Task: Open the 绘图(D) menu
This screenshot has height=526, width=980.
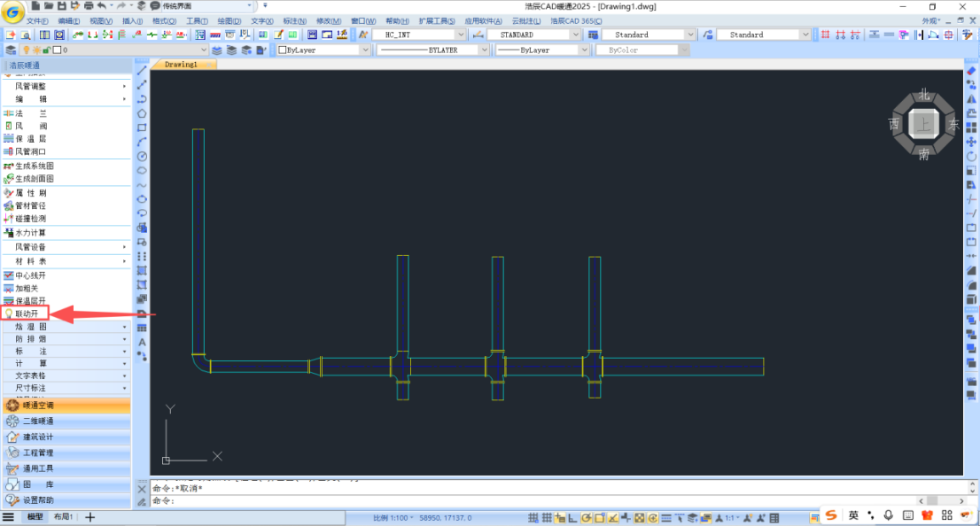Action: coord(229,20)
